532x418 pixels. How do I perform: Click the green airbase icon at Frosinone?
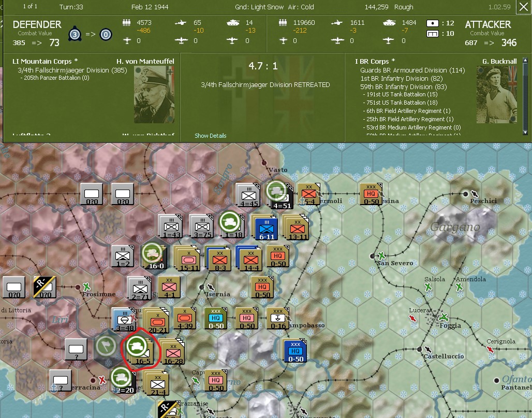pos(86,286)
